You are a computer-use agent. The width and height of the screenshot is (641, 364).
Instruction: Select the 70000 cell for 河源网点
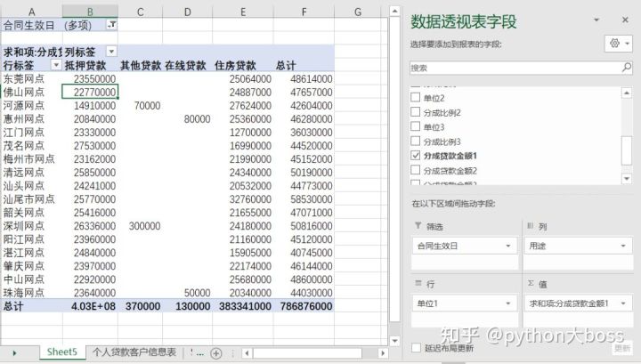coord(141,105)
